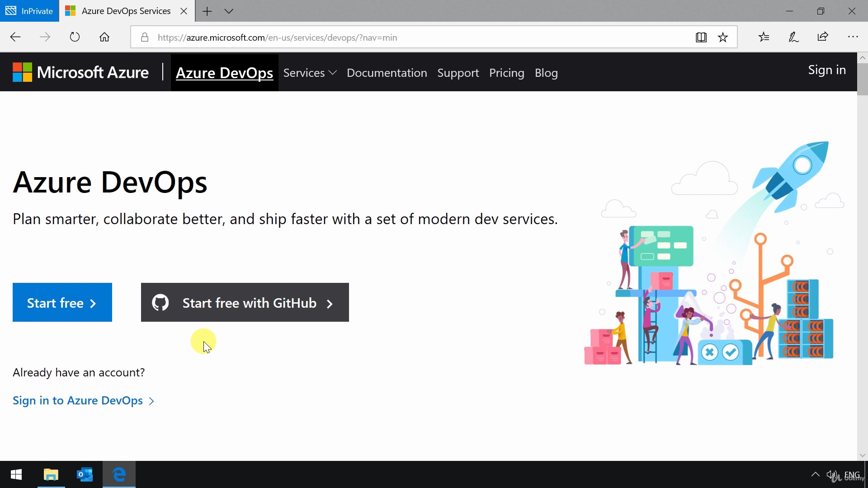Open the browser home page
Image resolution: width=868 pixels, height=488 pixels.
pyautogui.click(x=104, y=37)
